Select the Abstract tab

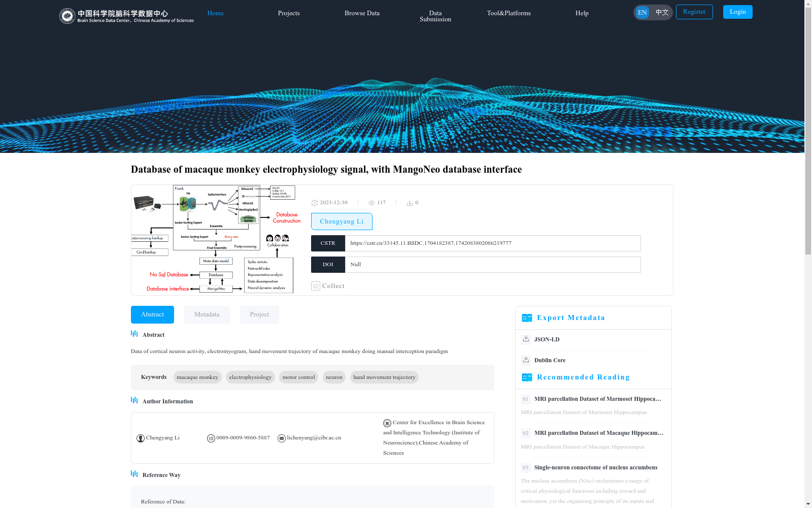152,314
